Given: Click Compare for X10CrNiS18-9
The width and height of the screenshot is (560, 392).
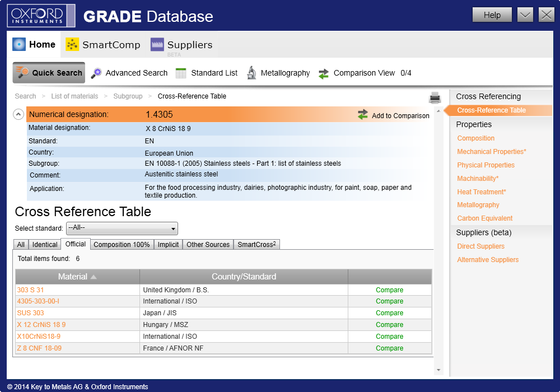Looking at the screenshot, I should tap(389, 337).
